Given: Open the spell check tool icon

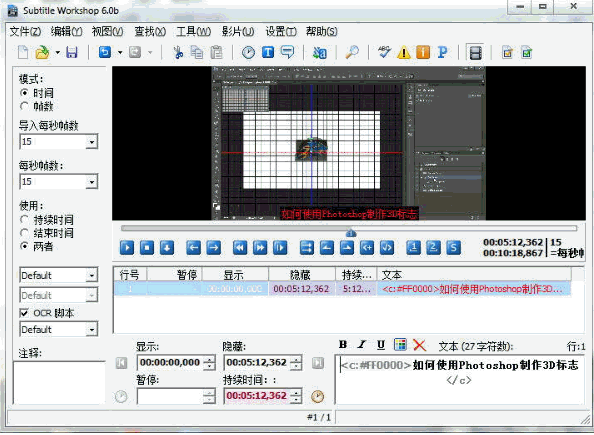Looking at the screenshot, I should coord(384,52).
